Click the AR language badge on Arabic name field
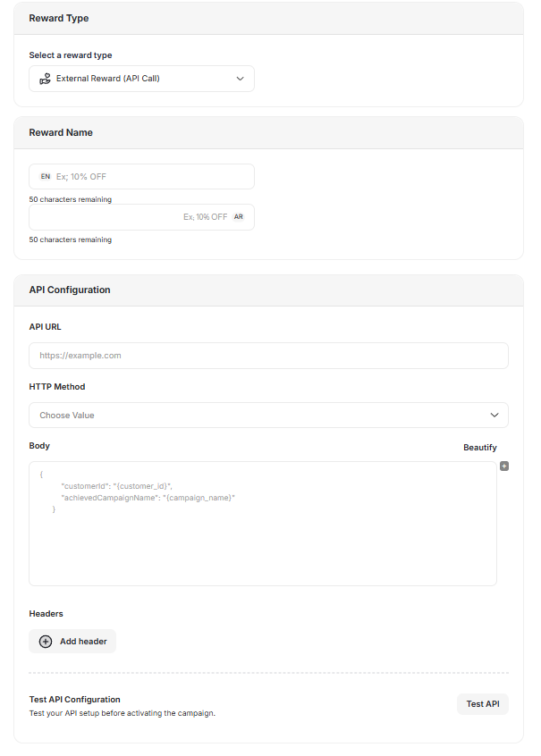The width and height of the screenshot is (541, 756). tap(239, 216)
